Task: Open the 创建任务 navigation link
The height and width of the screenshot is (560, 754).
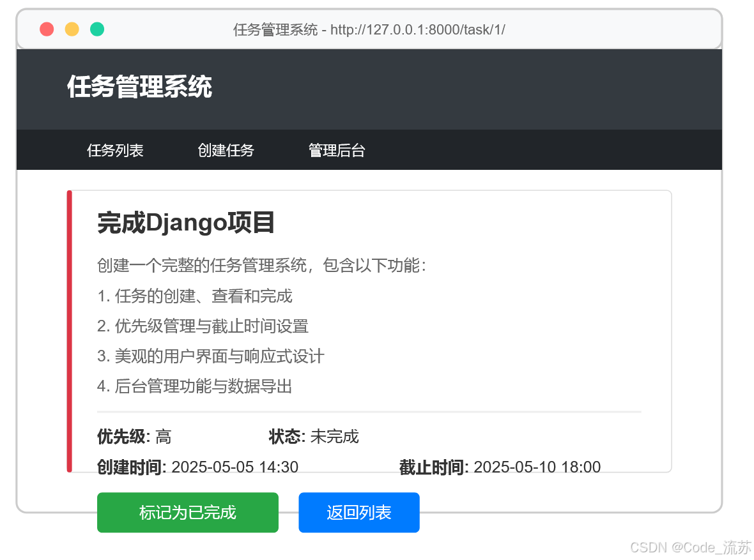Action: (226, 151)
